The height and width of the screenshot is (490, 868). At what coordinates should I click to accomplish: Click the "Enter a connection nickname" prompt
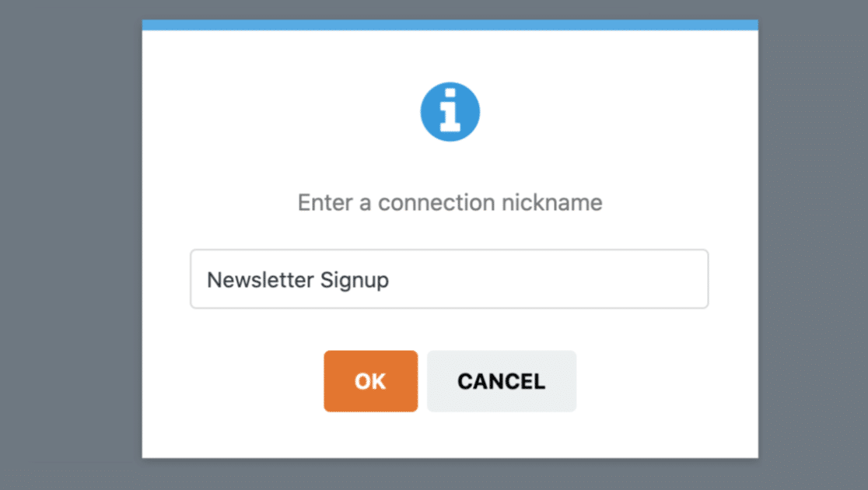tap(450, 203)
